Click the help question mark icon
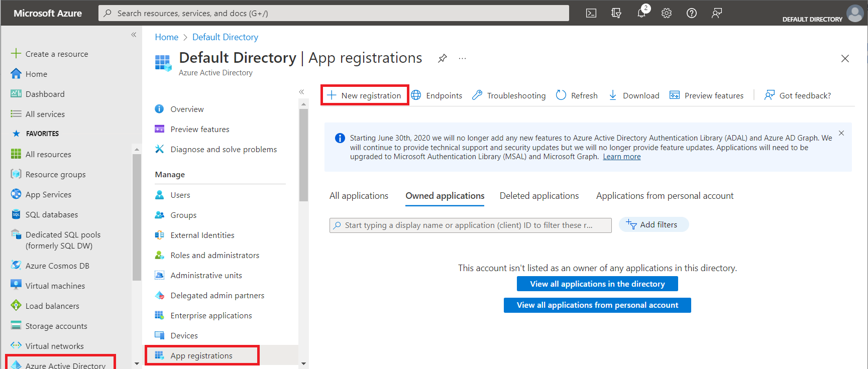The image size is (868, 369). coord(692,13)
